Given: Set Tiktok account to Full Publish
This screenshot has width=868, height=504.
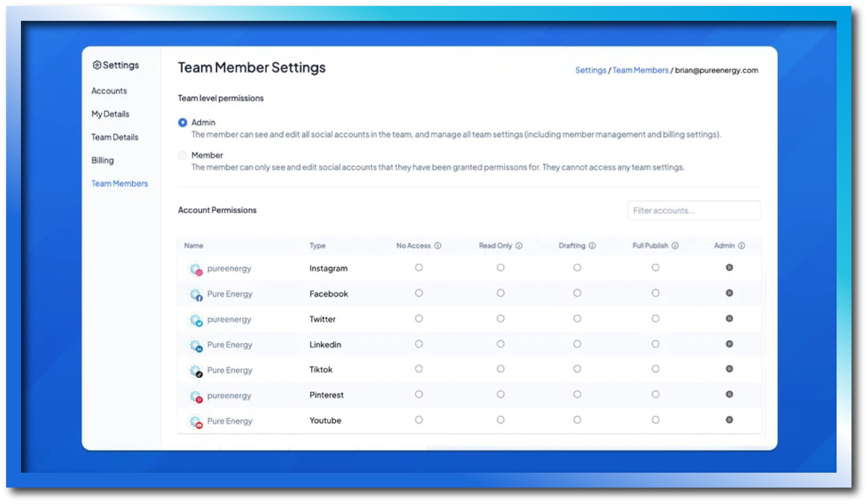Looking at the screenshot, I should (655, 369).
